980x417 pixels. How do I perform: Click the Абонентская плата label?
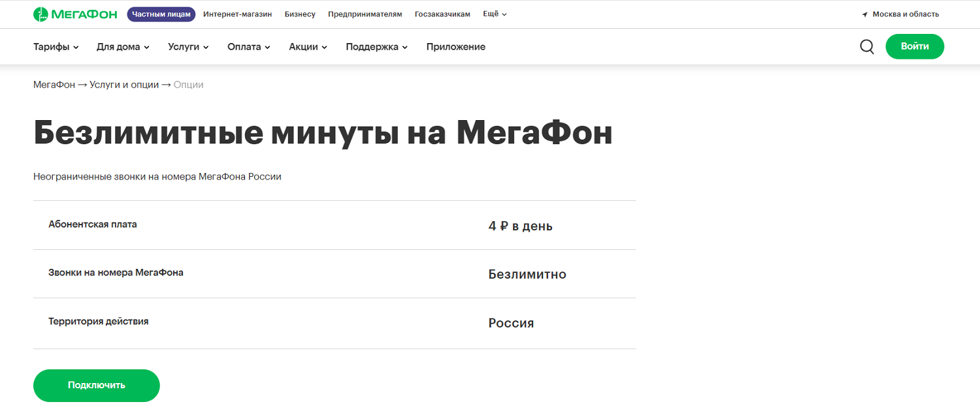93,224
